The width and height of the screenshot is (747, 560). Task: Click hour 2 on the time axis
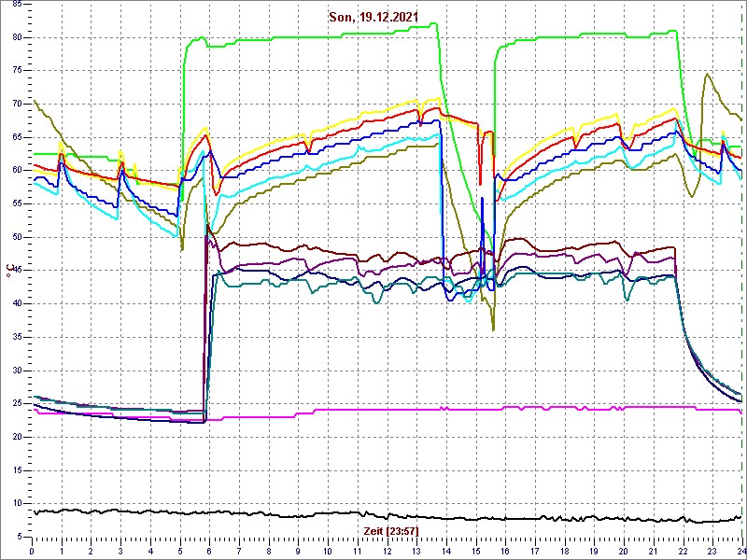click(x=91, y=550)
